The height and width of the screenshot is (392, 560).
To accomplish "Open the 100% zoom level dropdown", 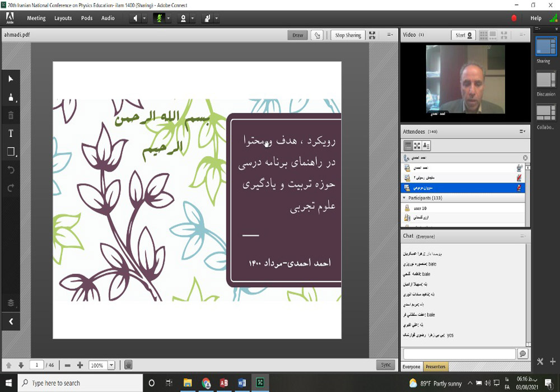I will (111, 365).
